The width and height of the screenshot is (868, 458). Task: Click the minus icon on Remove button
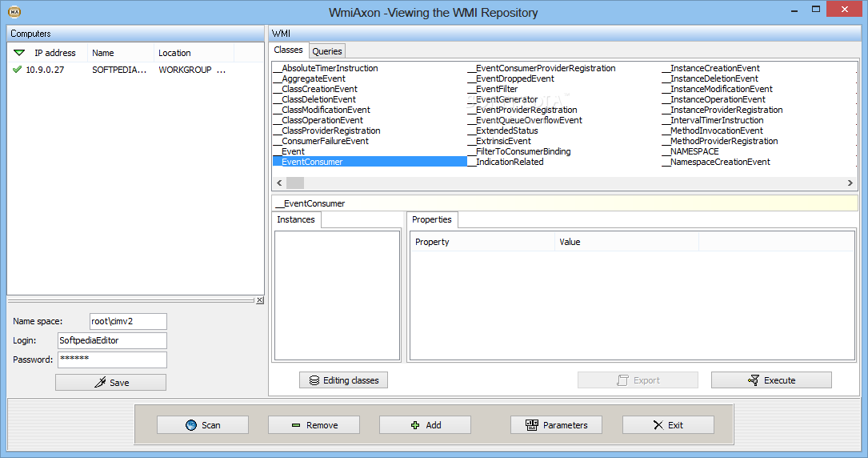(x=296, y=425)
